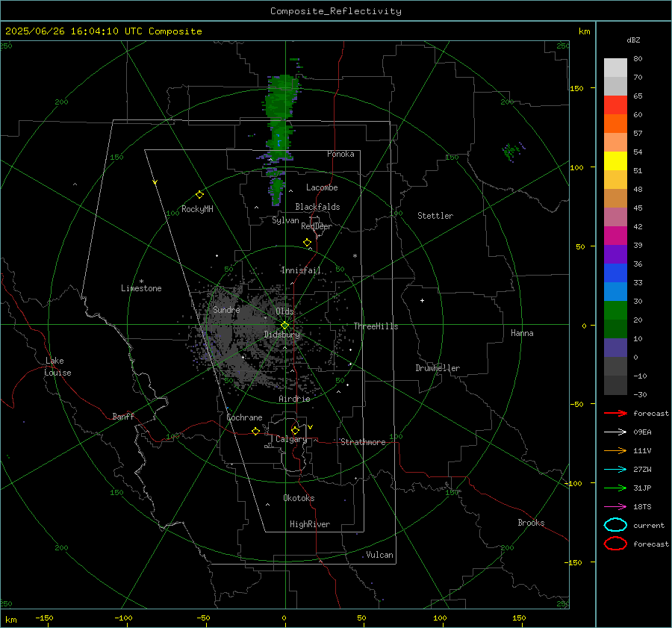
Task: Click the 18TS legend label
Action: click(x=642, y=507)
